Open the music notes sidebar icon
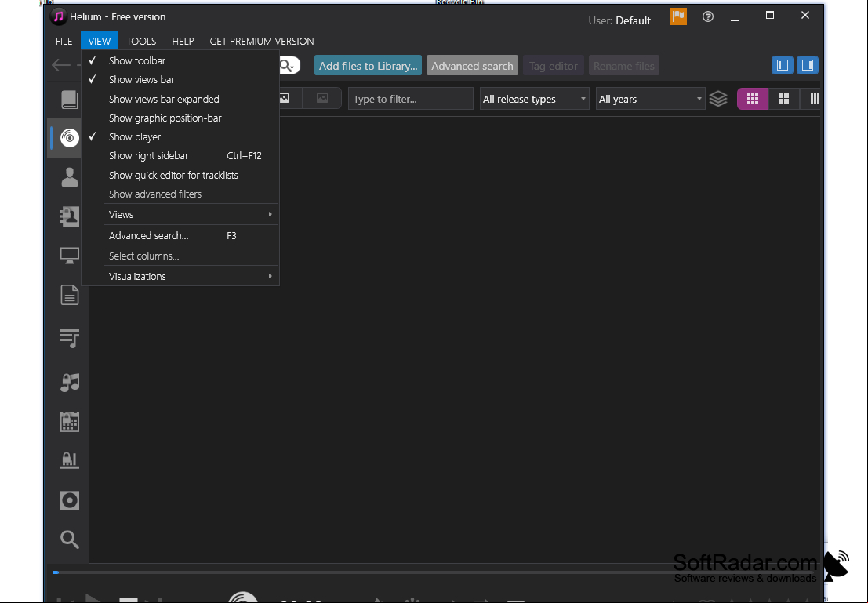This screenshot has height=603, width=868. (x=69, y=382)
